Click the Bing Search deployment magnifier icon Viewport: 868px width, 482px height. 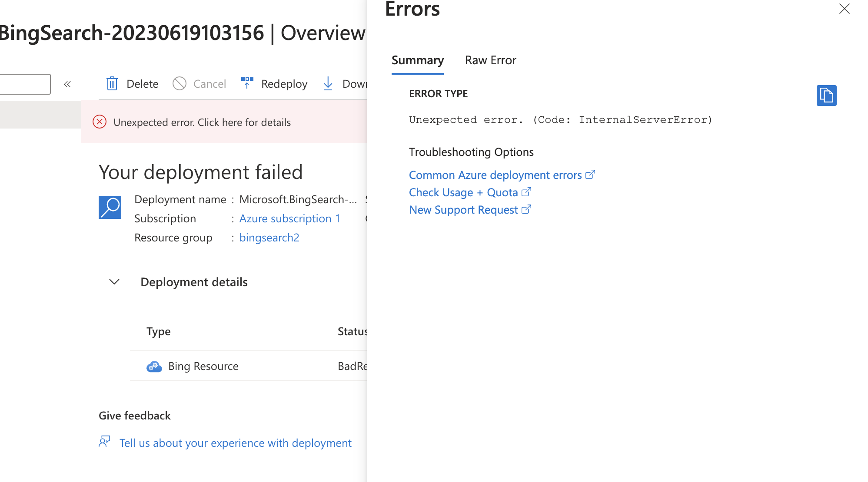110,208
